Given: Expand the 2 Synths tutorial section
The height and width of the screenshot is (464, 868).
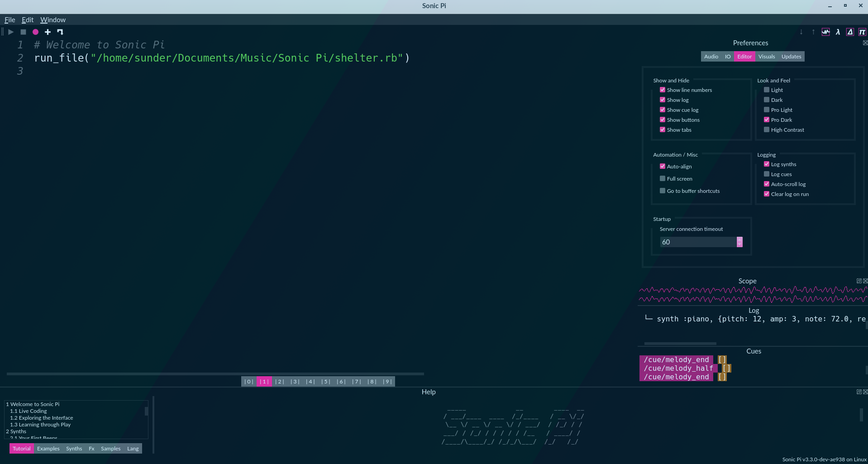Looking at the screenshot, I should pos(16,431).
